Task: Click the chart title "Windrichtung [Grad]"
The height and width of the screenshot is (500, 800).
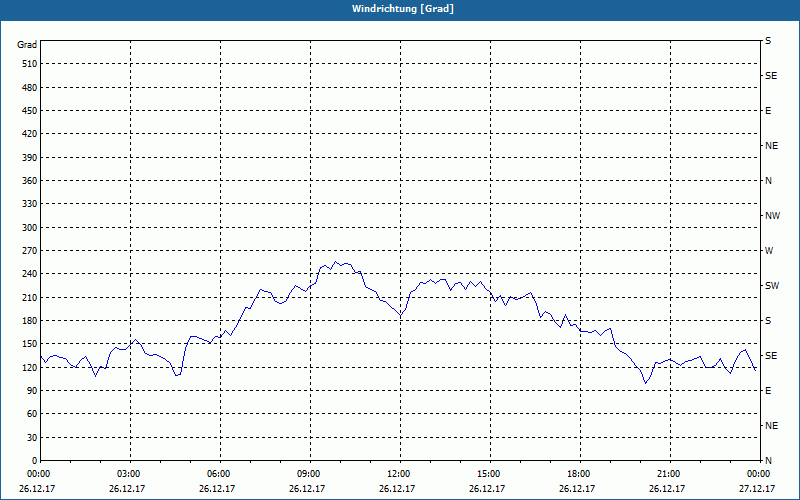Action: click(403, 9)
